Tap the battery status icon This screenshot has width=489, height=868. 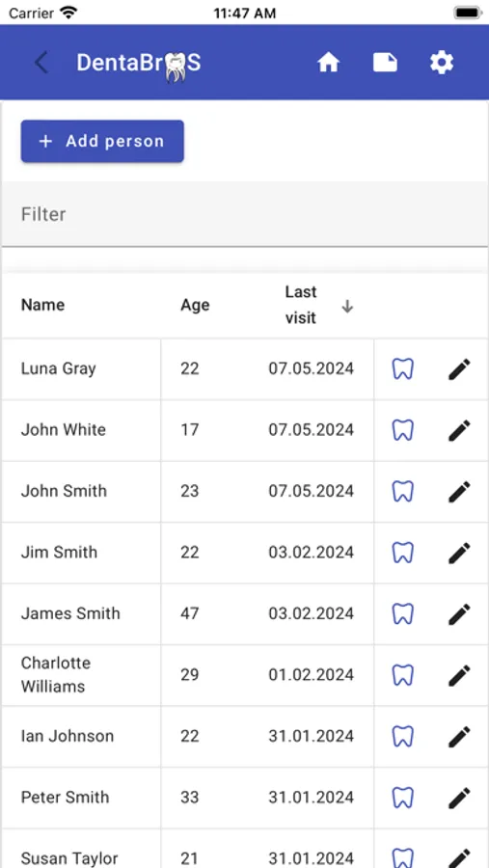pyautogui.click(x=468, y=13)
